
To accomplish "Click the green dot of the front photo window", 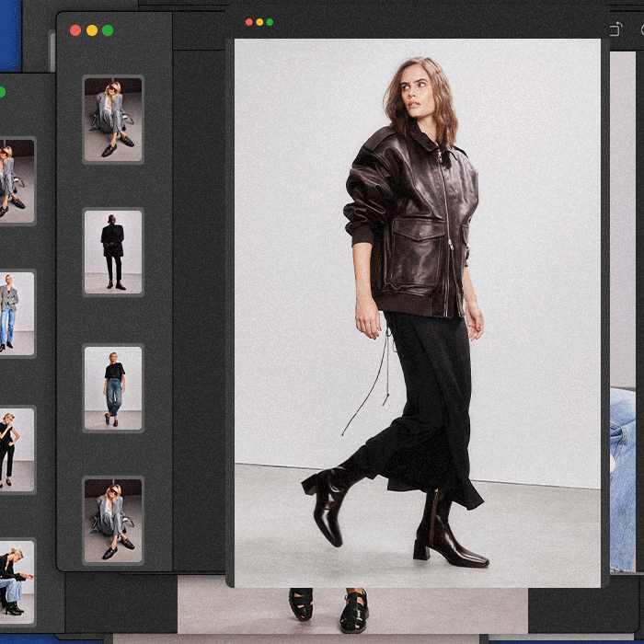I will pyautogui.click(x=270, y=22).
